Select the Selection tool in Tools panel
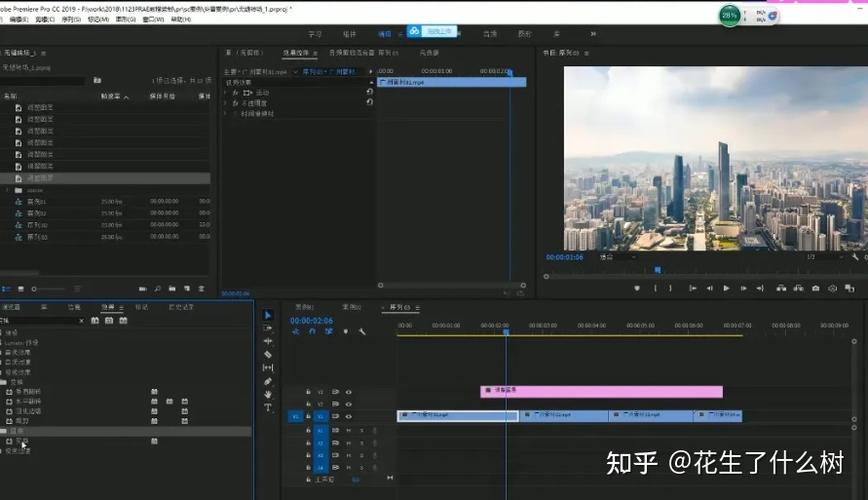This screenshot has height=500, width=868. point(268,315)
